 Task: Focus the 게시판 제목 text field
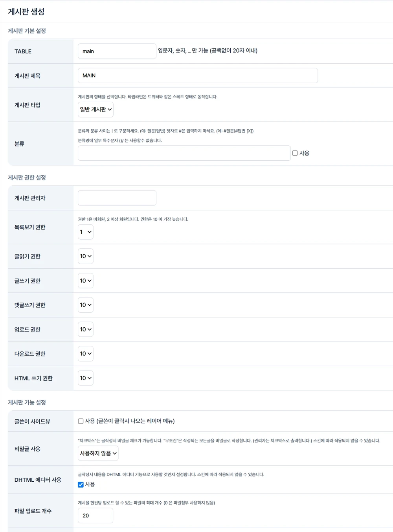pos(198,75)
